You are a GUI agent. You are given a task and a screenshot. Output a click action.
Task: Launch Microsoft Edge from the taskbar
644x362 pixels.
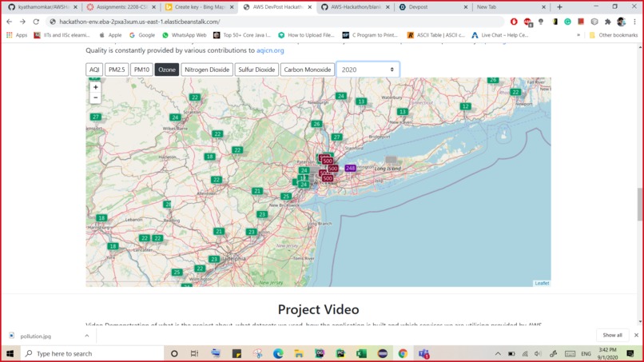pyautogui.click(x=278, y=353)
